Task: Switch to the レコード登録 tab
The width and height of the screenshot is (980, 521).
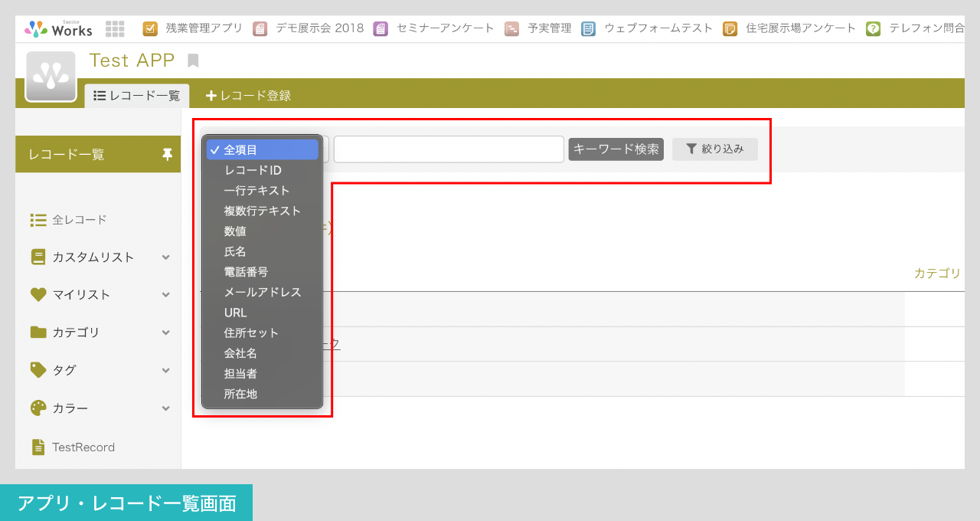Action: point(249,96)
